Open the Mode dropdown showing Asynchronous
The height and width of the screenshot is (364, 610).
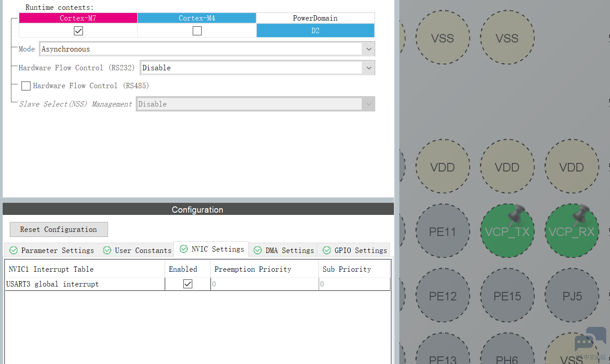207,49
